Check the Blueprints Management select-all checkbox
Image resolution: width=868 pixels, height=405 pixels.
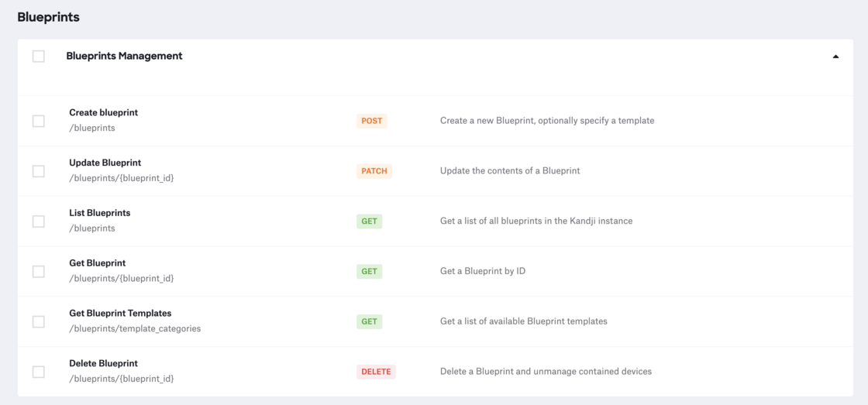pyautogui.click(x=39, y=57)
